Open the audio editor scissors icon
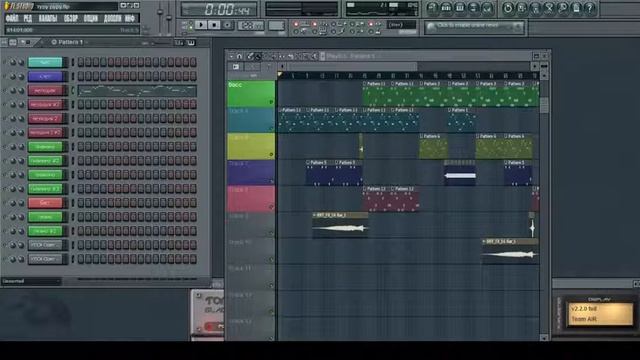 pos(549,8)
